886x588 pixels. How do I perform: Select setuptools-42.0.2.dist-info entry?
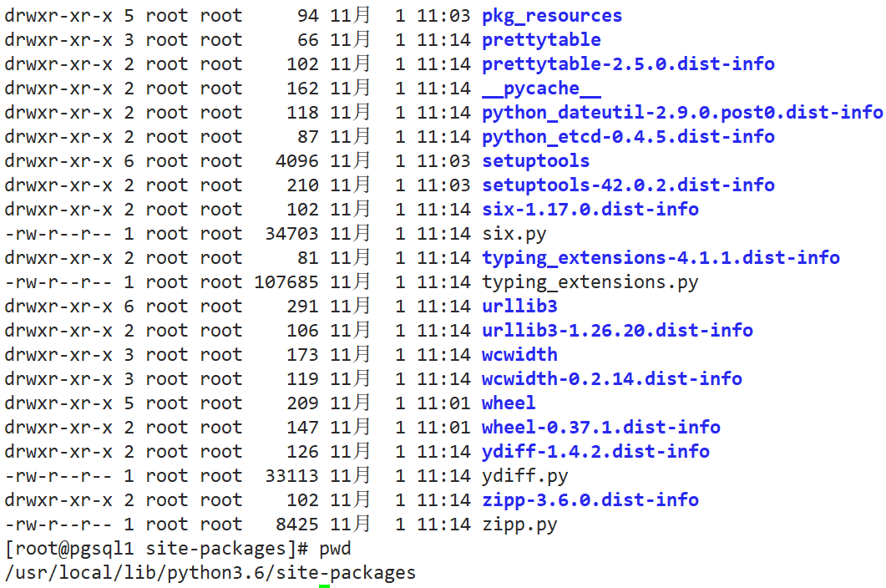[628, 185]
